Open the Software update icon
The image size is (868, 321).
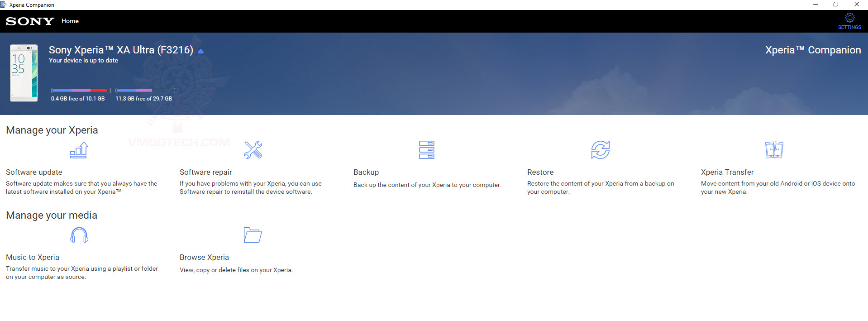[79, 150]
